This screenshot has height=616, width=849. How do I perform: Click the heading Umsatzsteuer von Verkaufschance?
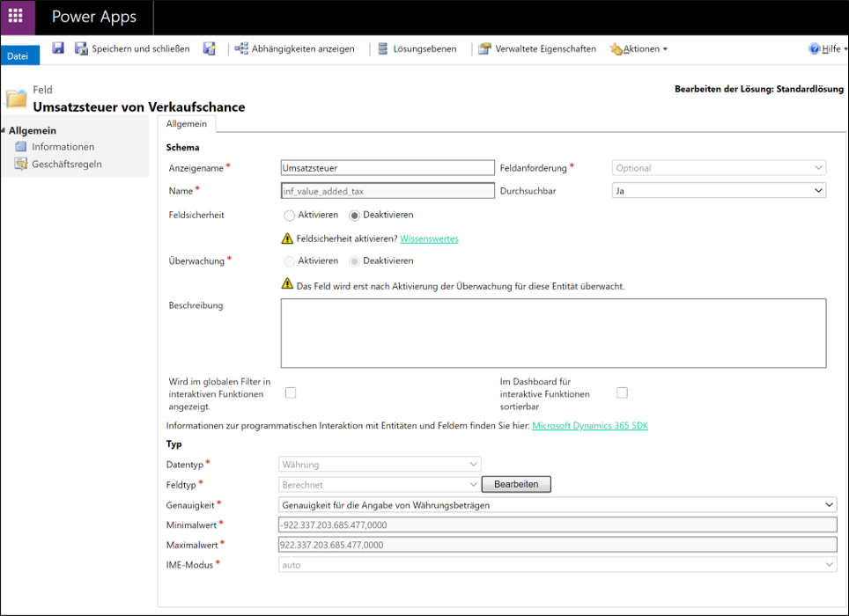click(139, 107)
